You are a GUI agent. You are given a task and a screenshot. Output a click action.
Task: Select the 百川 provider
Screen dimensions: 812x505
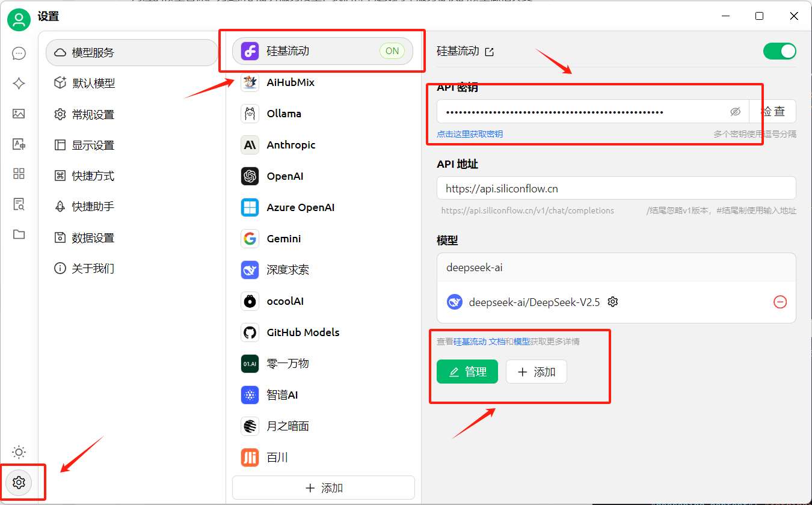(x=323, y=458)
